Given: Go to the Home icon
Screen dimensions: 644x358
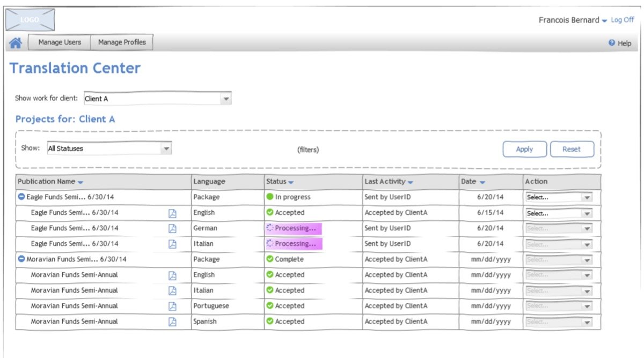Looking at the screenshot, I should click(16, 43).
